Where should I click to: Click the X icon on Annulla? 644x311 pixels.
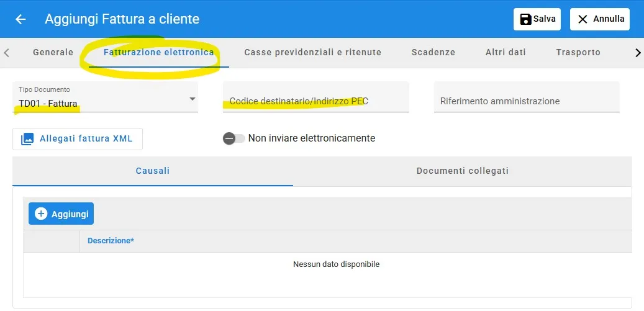[583, 19]
